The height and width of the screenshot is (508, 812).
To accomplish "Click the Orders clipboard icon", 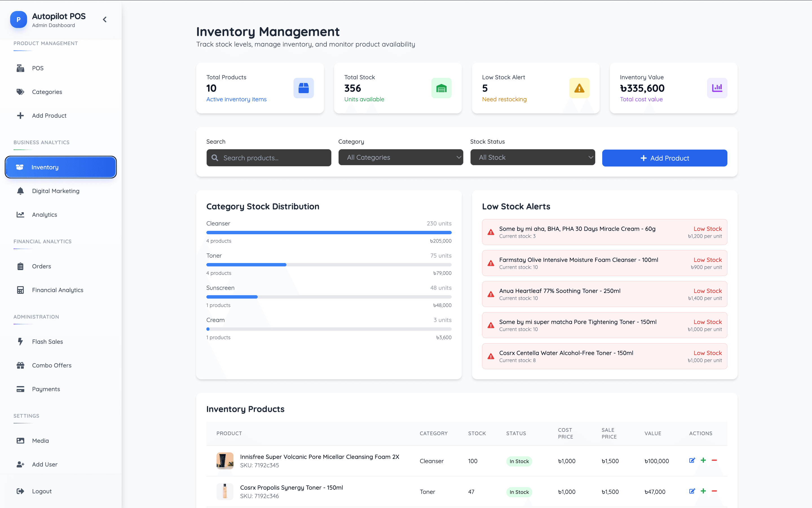I will click(21, 266).
